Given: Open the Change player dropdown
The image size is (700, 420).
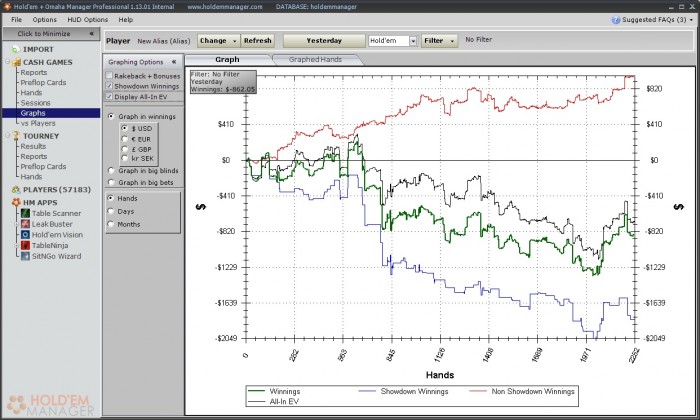Looking at the screenshot, I should point(218,41).
